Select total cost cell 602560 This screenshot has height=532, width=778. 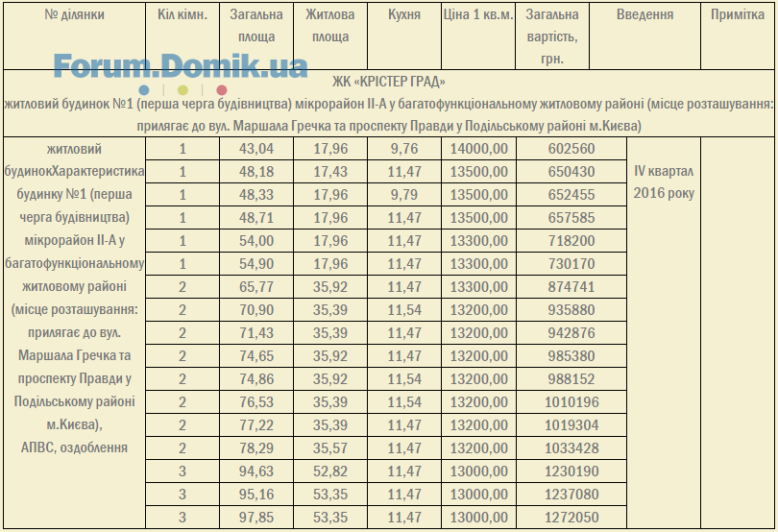coord(571,149)
